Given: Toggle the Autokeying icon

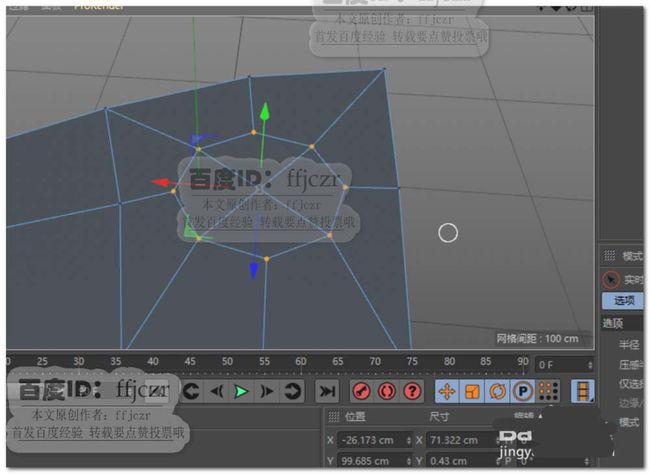Looking at the screenshot, I should 387,391.
